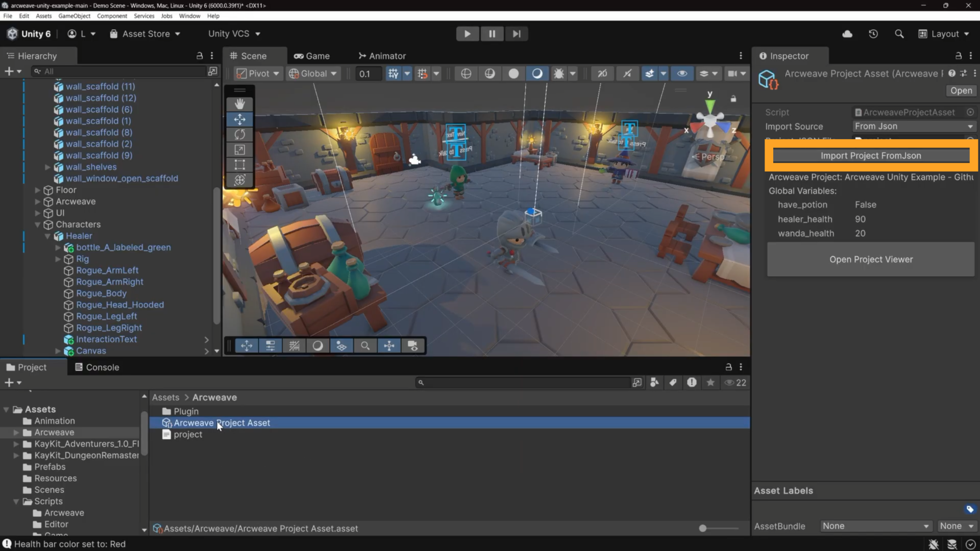The height and width of the screenshot is (551, 980).
Task: Open the Pivot dropdown
Action: [258, 73]
